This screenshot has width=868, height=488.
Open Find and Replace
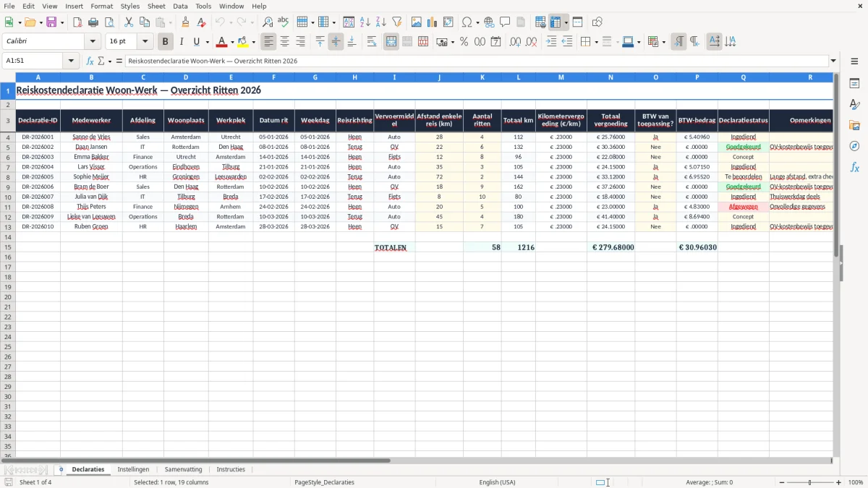pyautogui.click(x=268, y=22)
